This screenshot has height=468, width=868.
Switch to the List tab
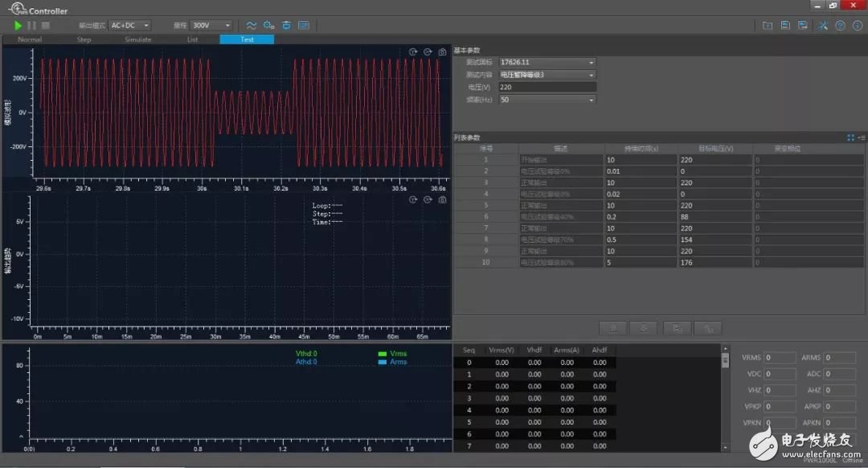click(192, 39)
